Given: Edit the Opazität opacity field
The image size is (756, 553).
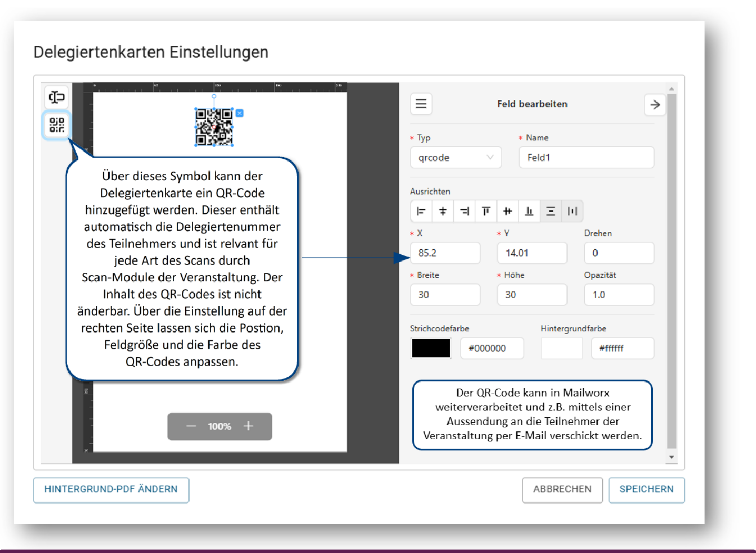Looking at the screenshot, I should [619, 295].
